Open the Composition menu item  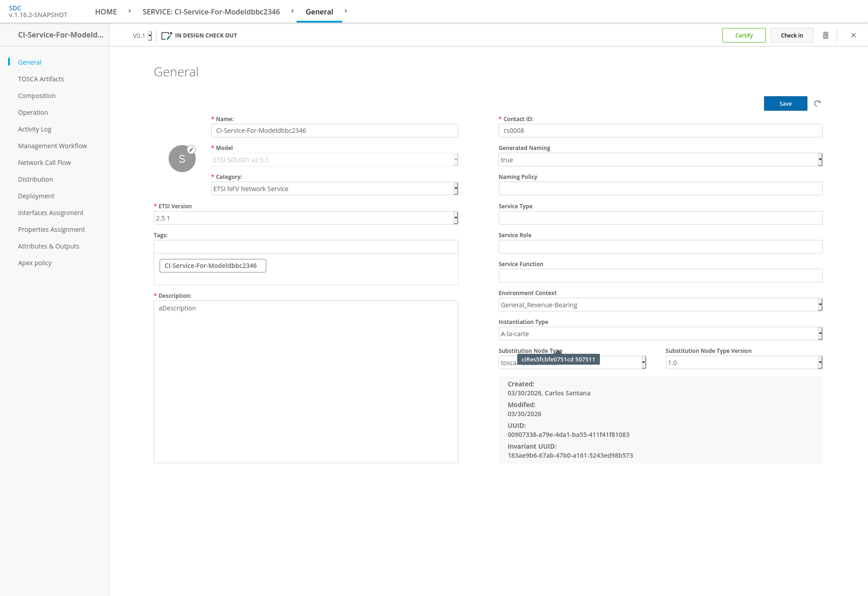coord(37,96)
